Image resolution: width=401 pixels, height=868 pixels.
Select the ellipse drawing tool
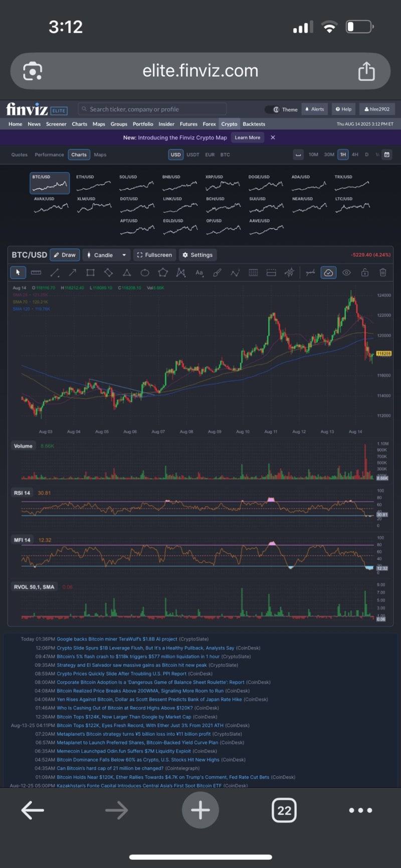pos(145,273)
